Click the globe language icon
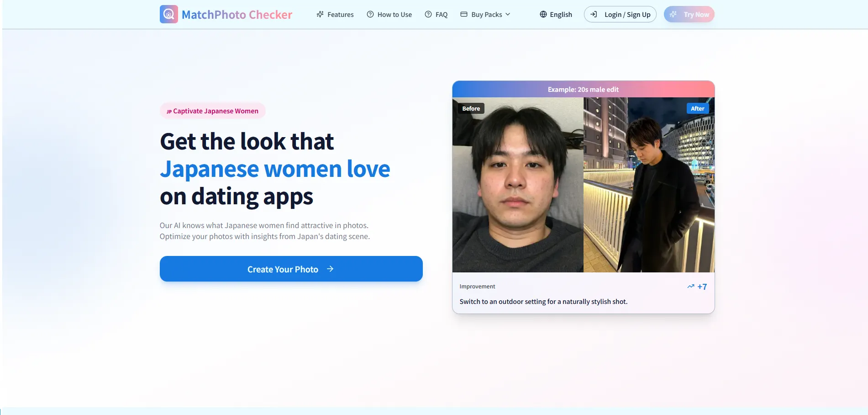 tap(543, 14)
